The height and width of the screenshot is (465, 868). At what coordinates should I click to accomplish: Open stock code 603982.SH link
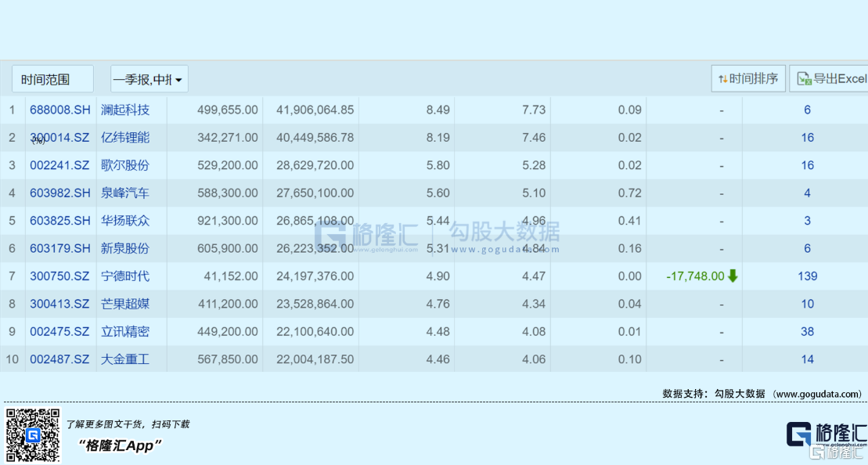click(59, 193)
